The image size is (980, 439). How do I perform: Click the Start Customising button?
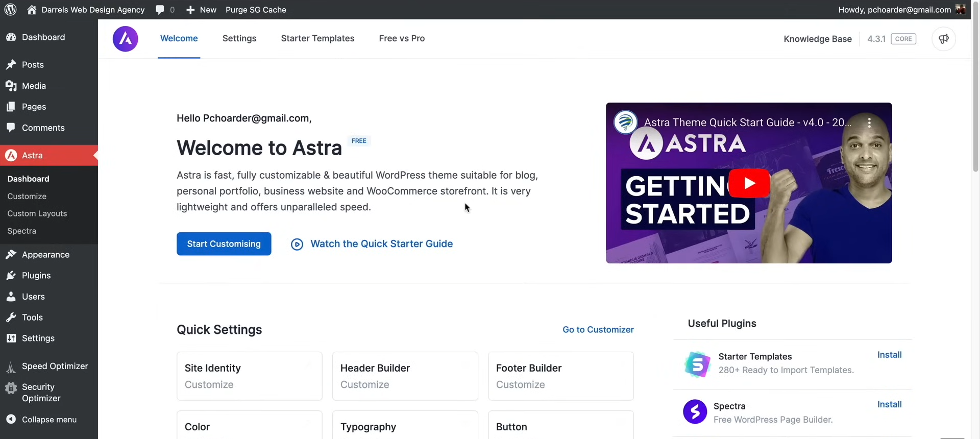tap(224, 244)
